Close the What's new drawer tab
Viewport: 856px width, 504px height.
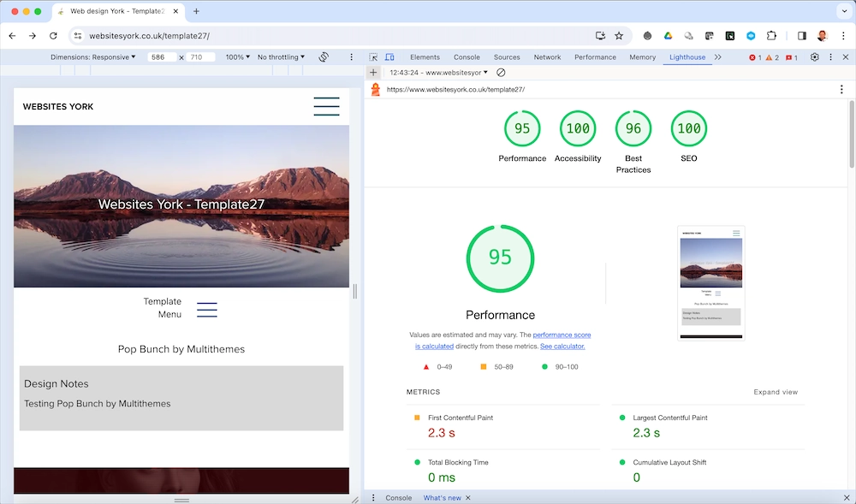click(x=468, y=498)
